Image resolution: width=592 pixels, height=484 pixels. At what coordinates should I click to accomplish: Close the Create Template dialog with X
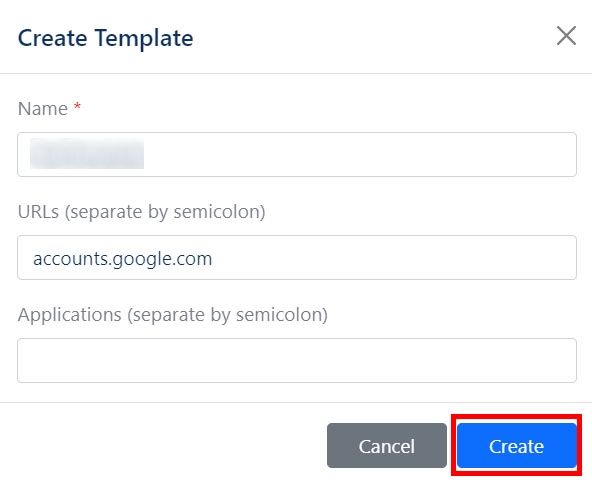tap(566, 36)
